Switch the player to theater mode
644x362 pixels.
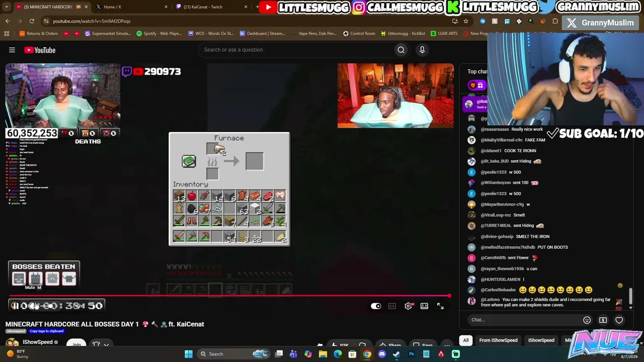(x=424, y=306)
